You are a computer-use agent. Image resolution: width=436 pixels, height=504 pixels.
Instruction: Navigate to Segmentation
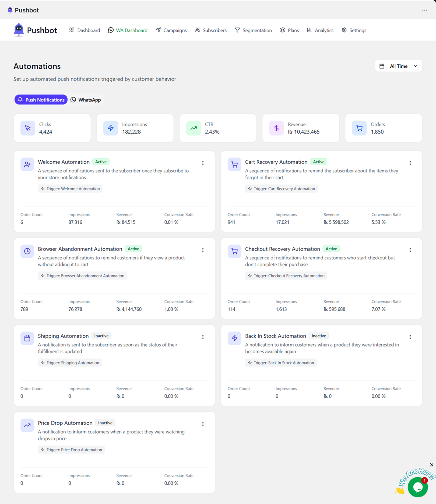253,30
